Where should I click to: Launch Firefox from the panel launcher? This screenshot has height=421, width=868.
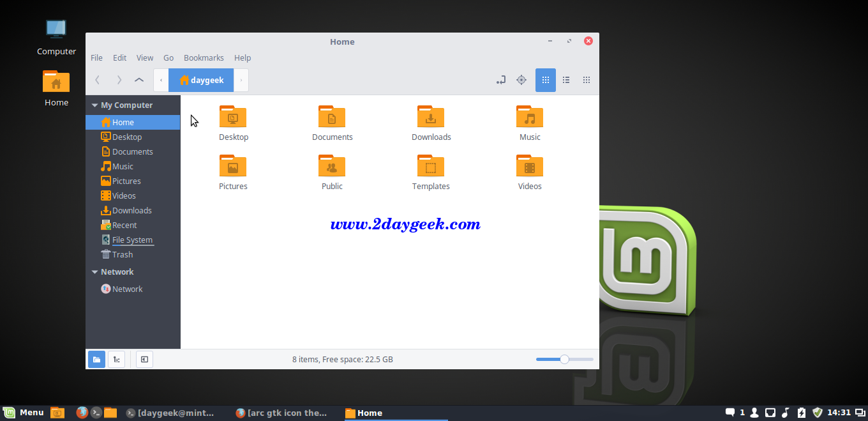[82, 413]
